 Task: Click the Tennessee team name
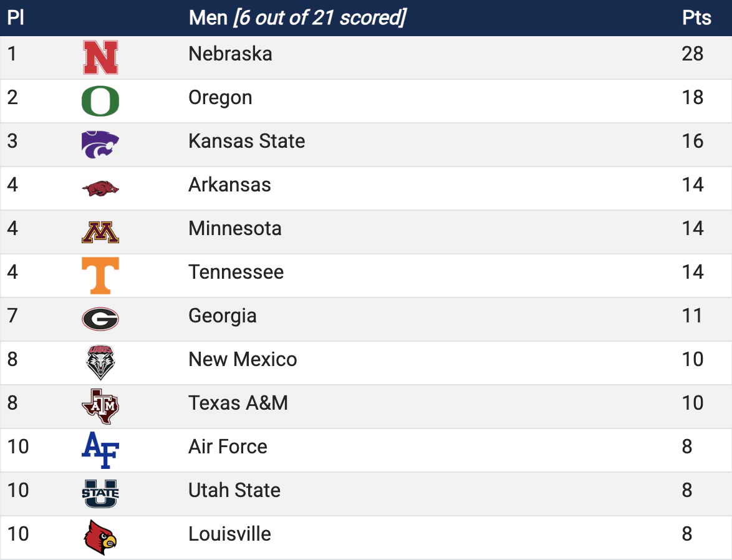tap(236, 272)
